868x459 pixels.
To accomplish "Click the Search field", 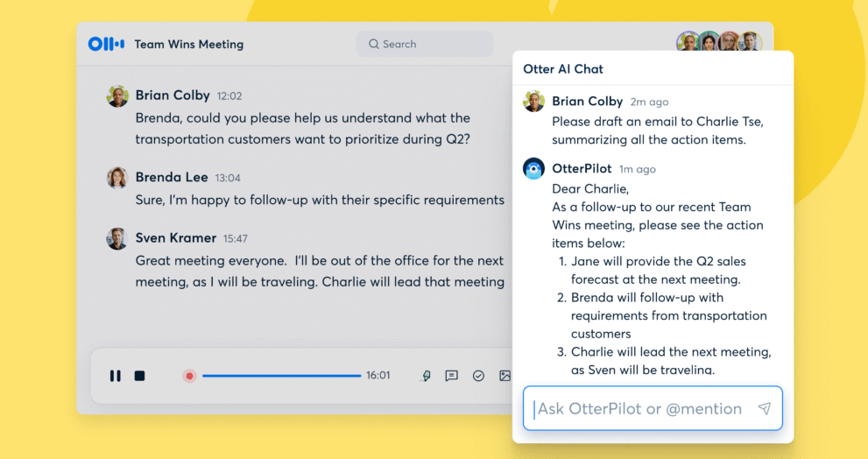I will [425, 44].
